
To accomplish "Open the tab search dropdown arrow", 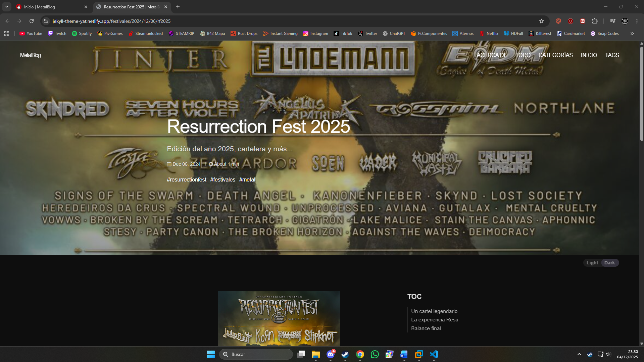I will coord(7,7).
